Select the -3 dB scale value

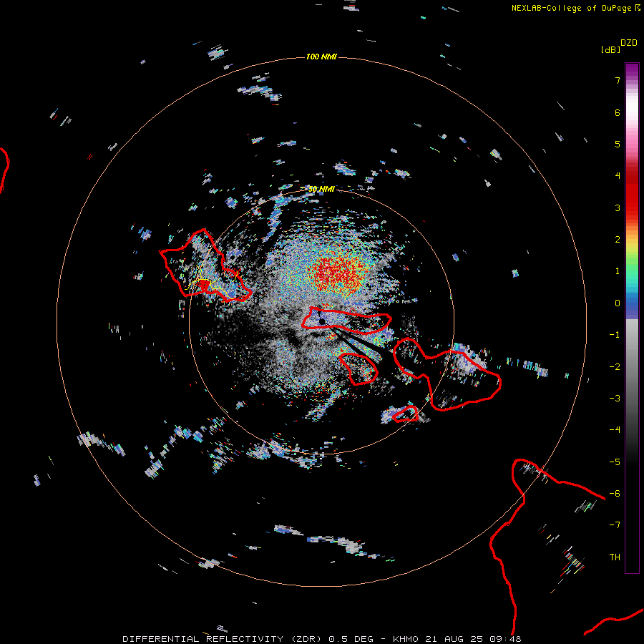pos(615,399)
